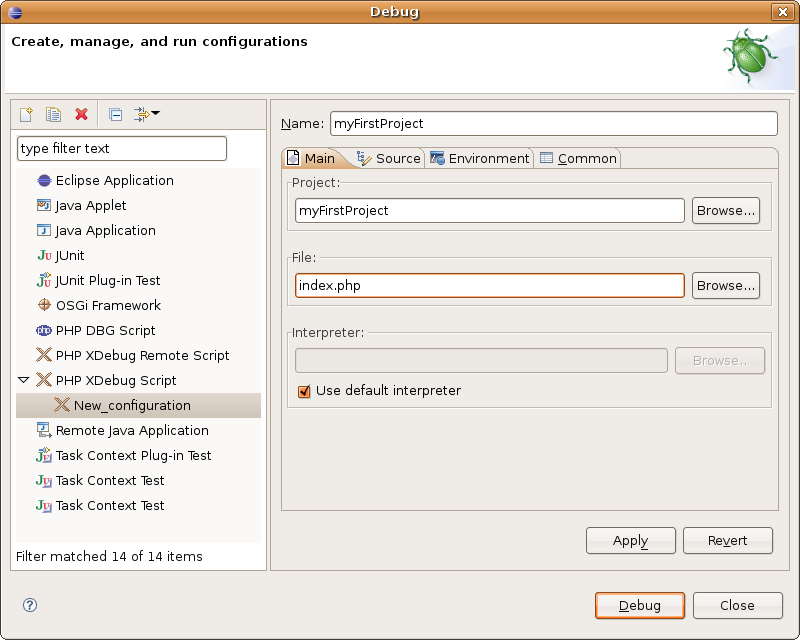The width and height of the screenshot is (800, 640).
Task: Open the Environment tab
Action: coord(479,158)
